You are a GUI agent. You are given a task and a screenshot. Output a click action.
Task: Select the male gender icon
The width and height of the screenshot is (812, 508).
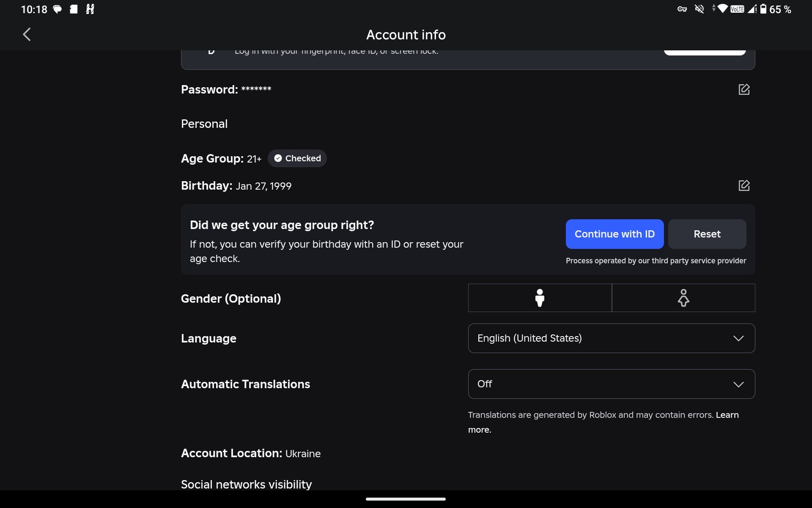click(x=540, y=298)
